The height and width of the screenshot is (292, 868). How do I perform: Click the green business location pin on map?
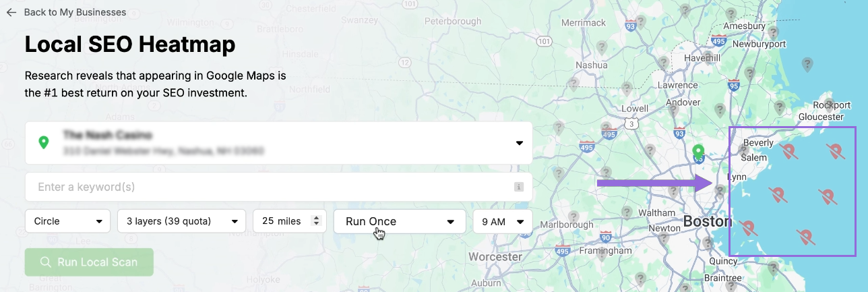(699, 152)
